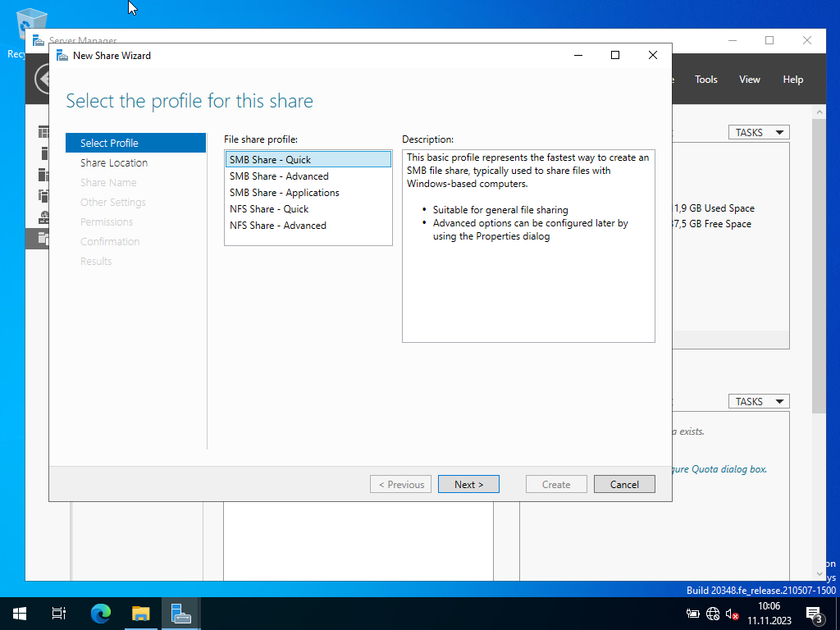
Task: Click the Next button
Action: pos(468,484)
